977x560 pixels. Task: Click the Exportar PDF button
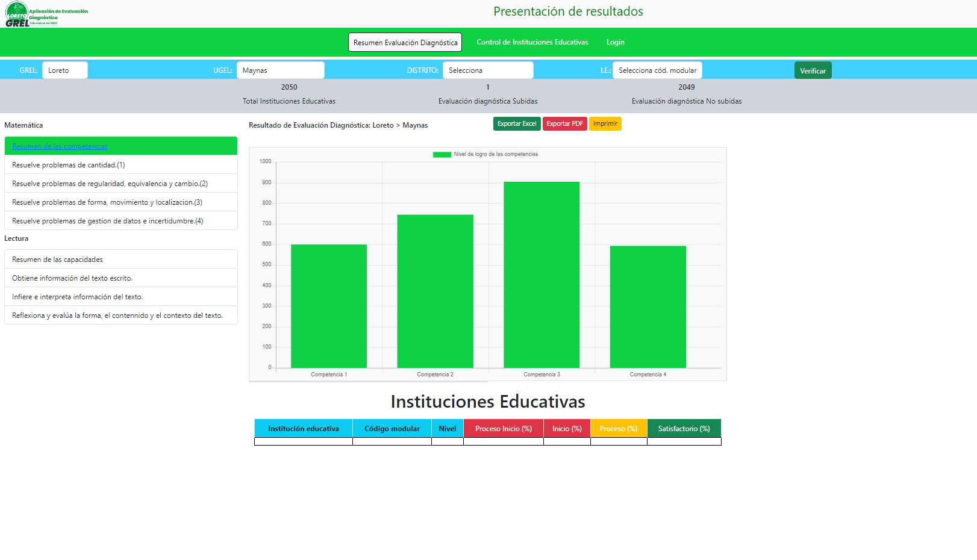point(564,124)
